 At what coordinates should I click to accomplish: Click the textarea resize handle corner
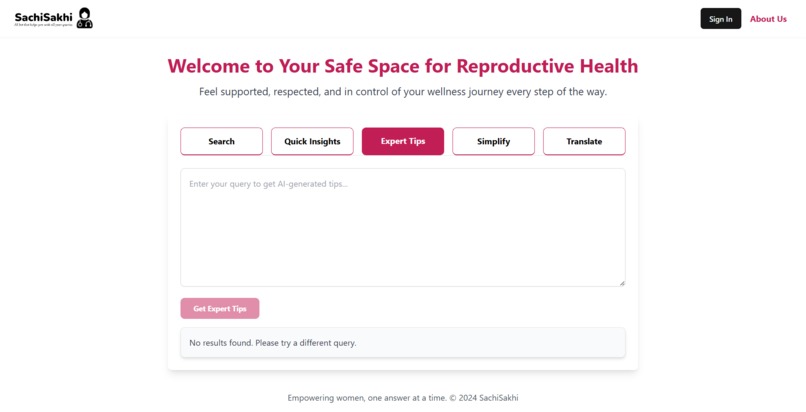tap(622, 283)
